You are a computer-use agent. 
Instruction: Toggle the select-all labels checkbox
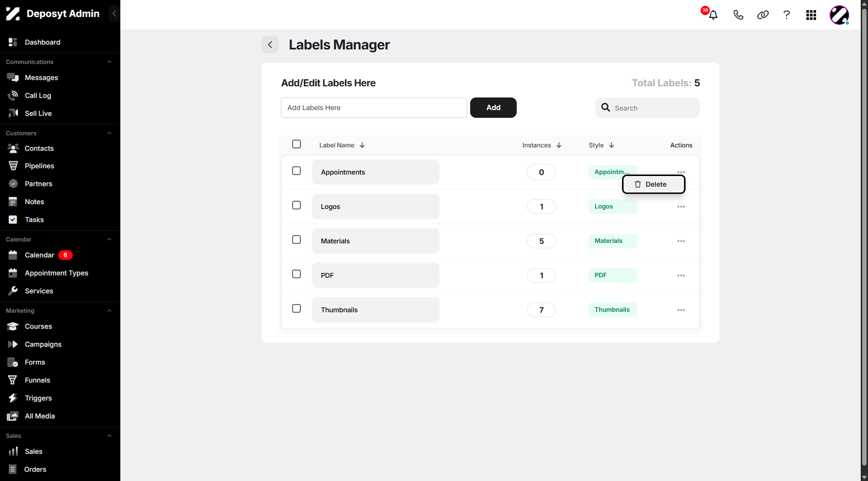tap(296, 144)
